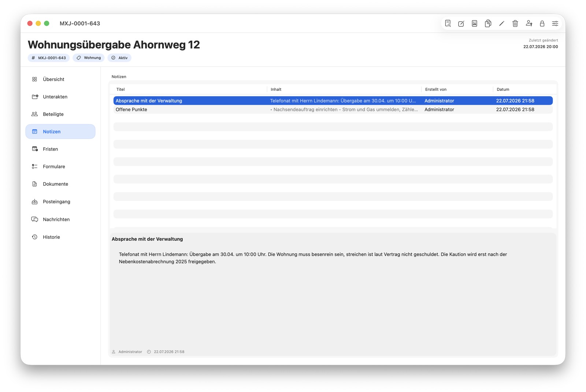Go to Unterakten section
The width and height of the screenshot is (586, 392).
(60, 97)
